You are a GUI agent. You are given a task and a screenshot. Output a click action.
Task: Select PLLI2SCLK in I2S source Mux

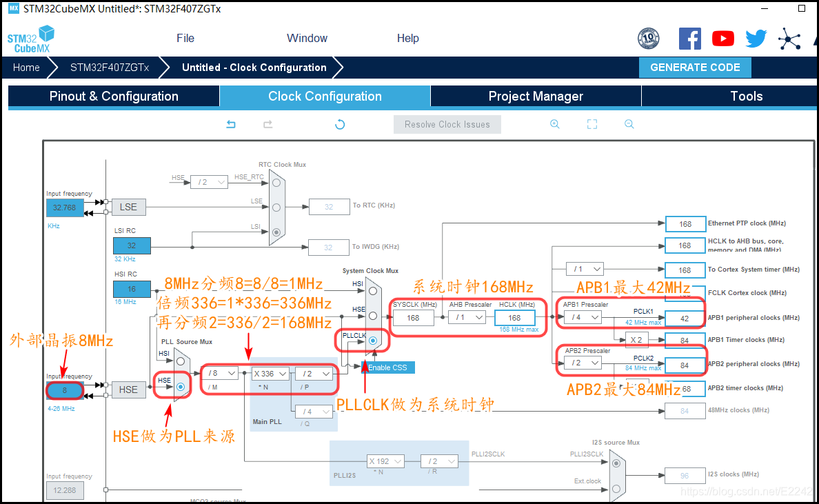tap(616, 463)
